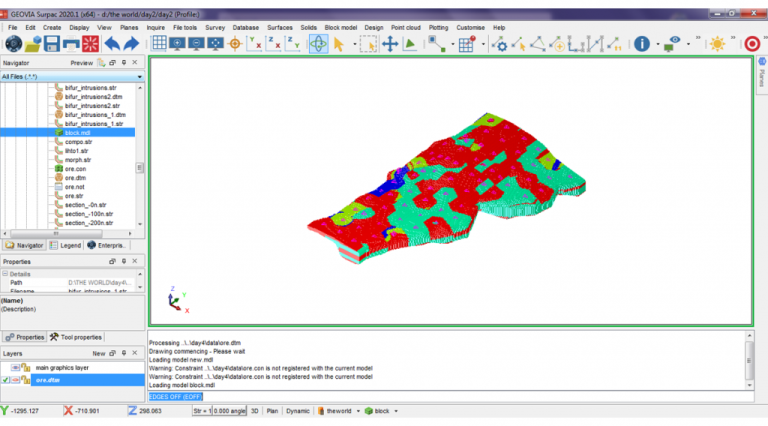This screenshot has height=426, width=768.
Task: Click the Preview button in Navigator
Action: coord(81,63)
